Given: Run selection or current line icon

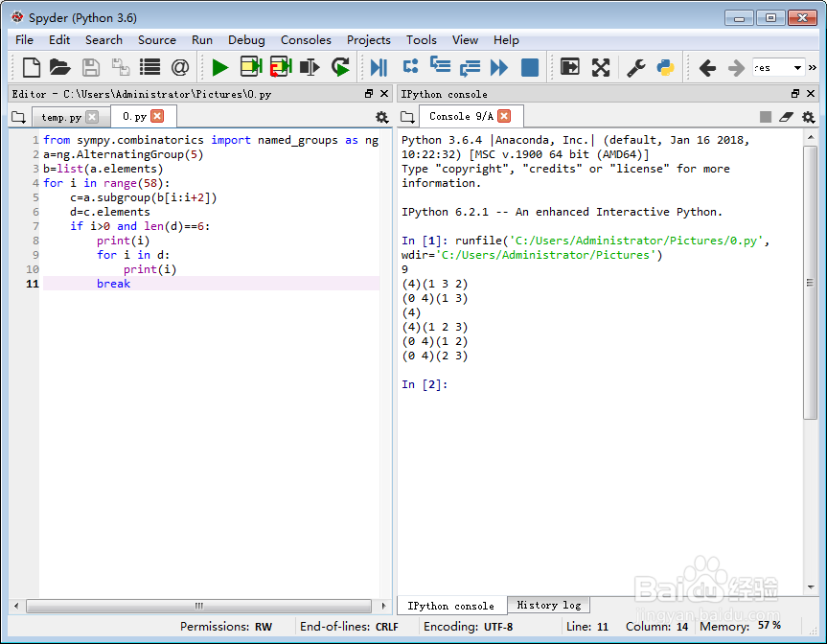Looking at the screenshot, I should [310, 67].
